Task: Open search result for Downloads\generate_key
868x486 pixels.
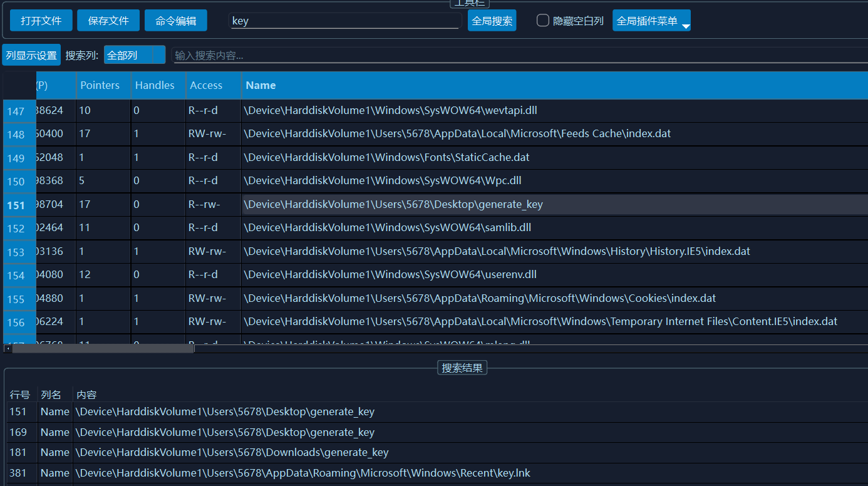Action: 232,452
